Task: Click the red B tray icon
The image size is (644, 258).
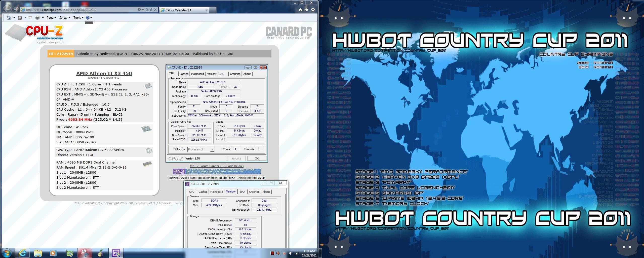Action: pos(272,253)
